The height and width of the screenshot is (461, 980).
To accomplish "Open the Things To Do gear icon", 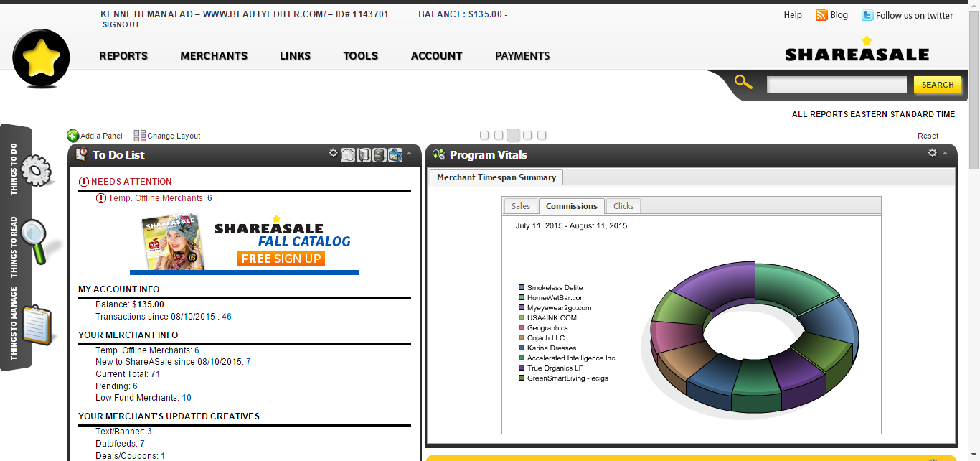I will [36, 171].
